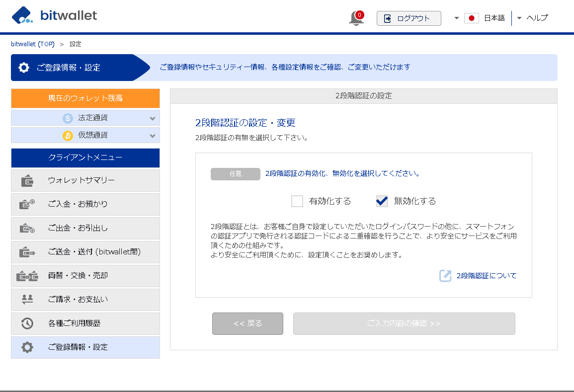Screen dimensions: 574x392
Task: Click the 有効化する label text
Action: pos(330,201)
